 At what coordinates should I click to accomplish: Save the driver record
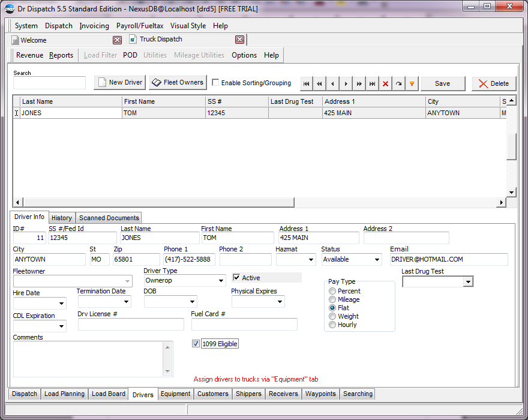tap(443, 83)
